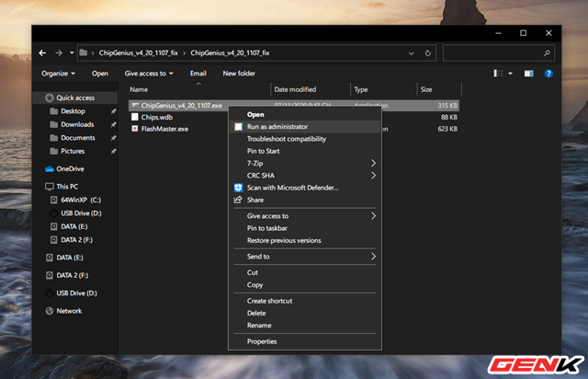
Task: Sort by Date modified column
Action: click(295, 90)
